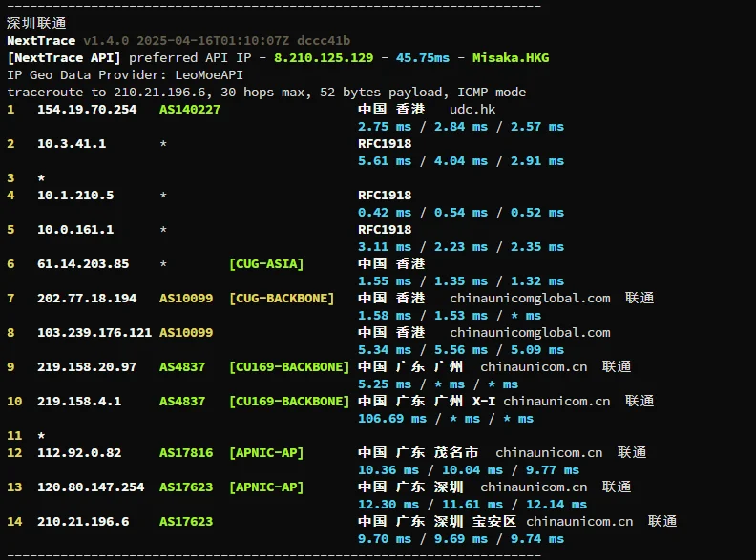Click latency 0.42 ms on hop 4
This screenshot has width=756, height=560.
[x=385, y=213]
